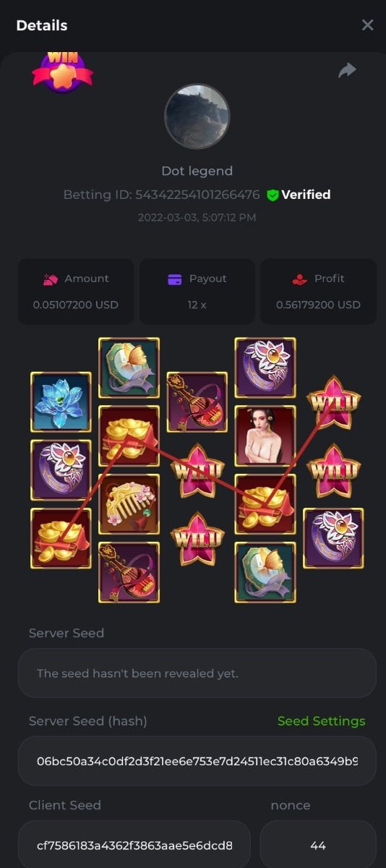Select the Server Seed hash field
The image size is (386, 868).
click(x=197, y=761)
